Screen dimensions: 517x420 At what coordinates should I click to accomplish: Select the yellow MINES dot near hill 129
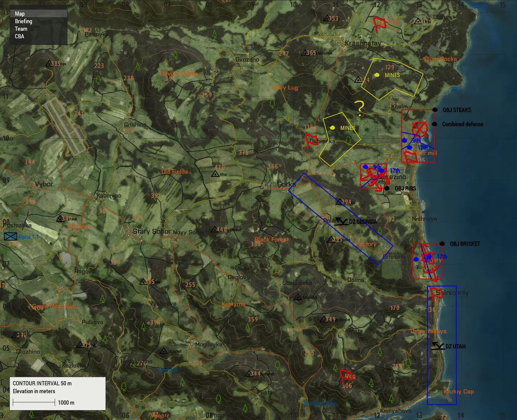pyautogui.click(x=377, y=75)
